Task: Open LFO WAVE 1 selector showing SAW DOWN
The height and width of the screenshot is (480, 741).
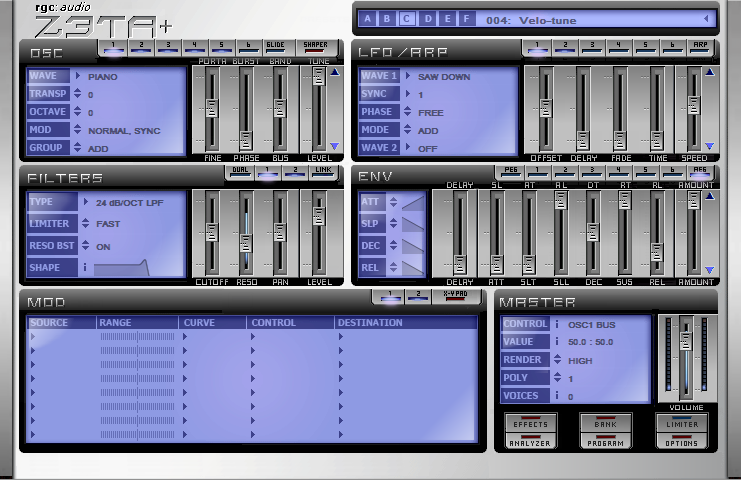Action: click(x=408, y=76)
